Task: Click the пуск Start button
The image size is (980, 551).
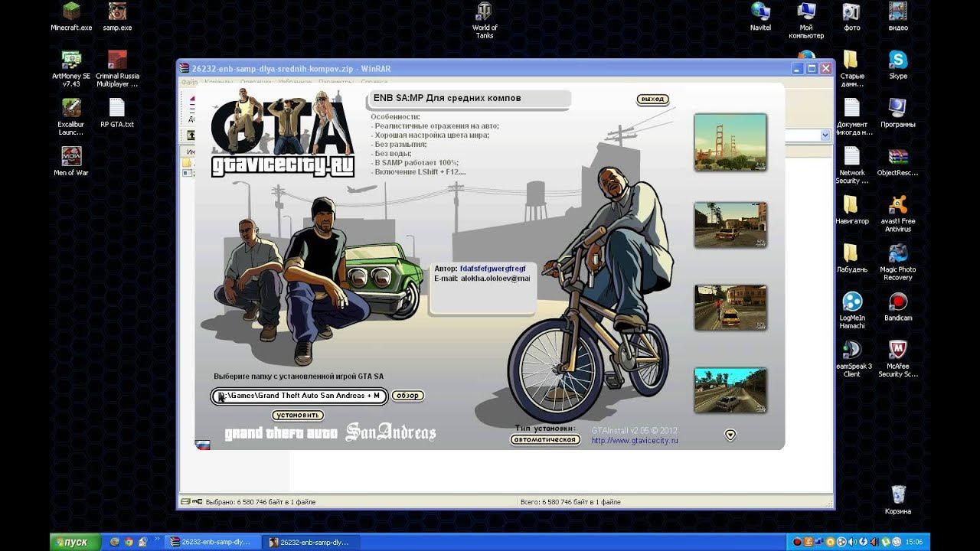Action: point(75,542)
